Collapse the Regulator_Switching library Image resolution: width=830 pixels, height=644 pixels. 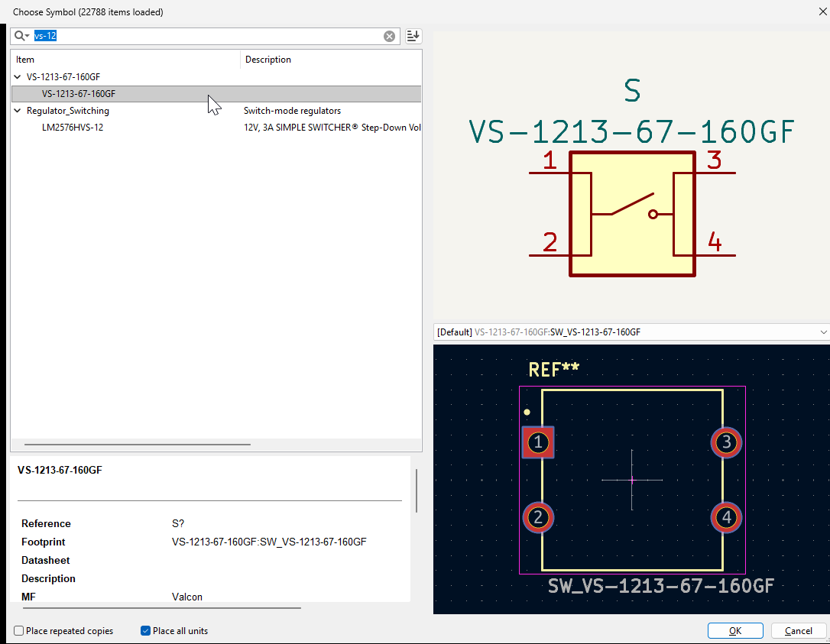[18, 111]
